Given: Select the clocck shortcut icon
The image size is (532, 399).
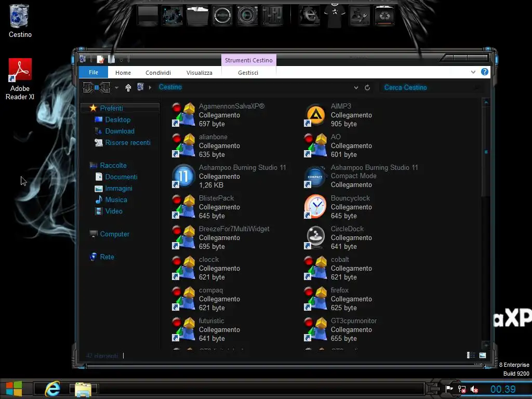Looking at the screenshot, I should click(x=183, y=268).
